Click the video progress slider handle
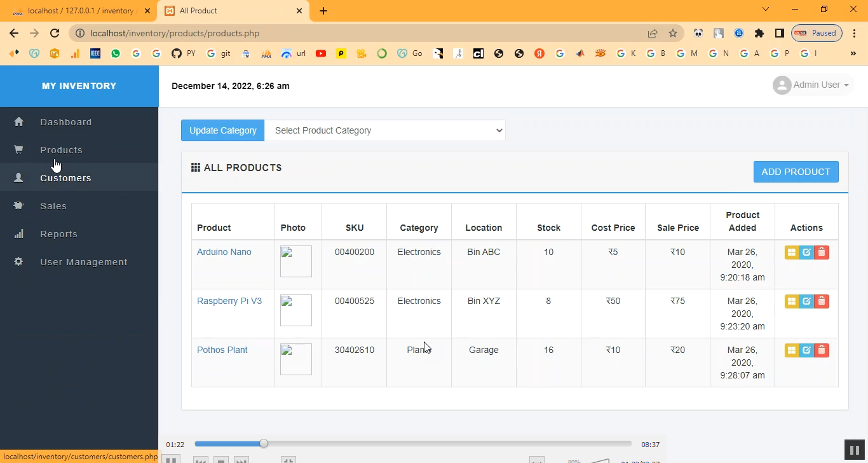 click(264, 443)
